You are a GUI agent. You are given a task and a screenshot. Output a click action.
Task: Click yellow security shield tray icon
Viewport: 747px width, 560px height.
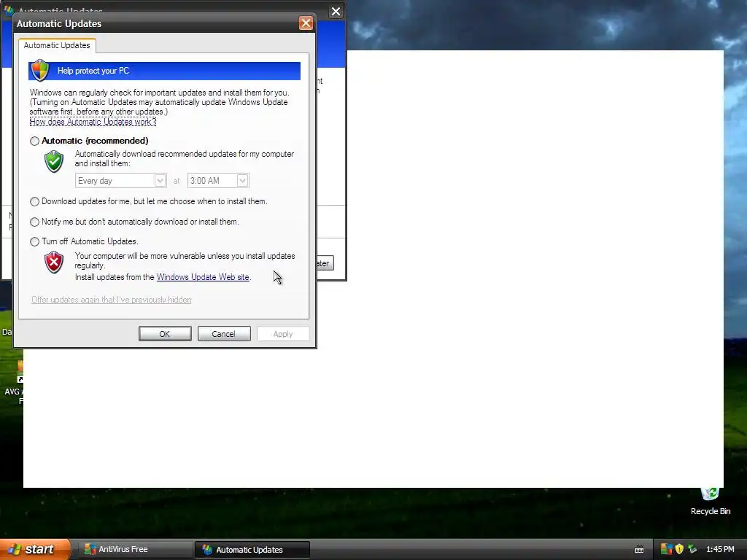tap(679, 549)
